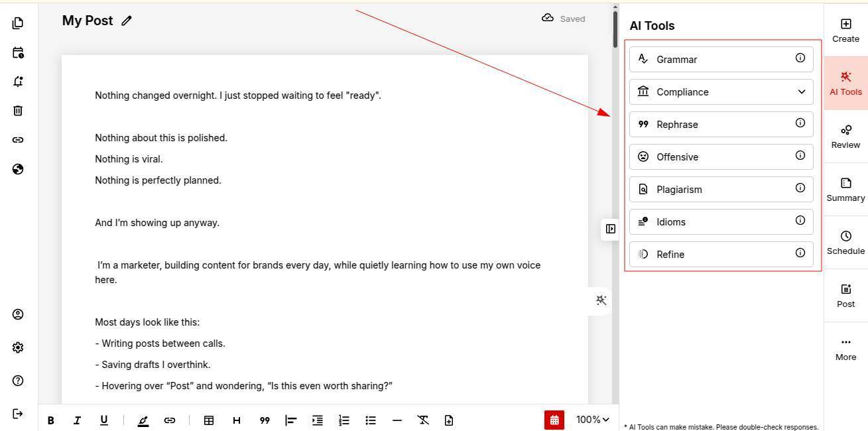Viewport: 868px width, 431px height.
Task: Insert a table from the toolbar
Action: coord(208,420)
